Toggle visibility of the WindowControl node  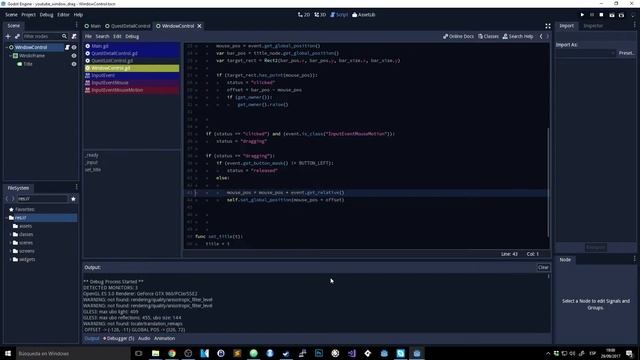pyautogui.click(x=74, y=47)
